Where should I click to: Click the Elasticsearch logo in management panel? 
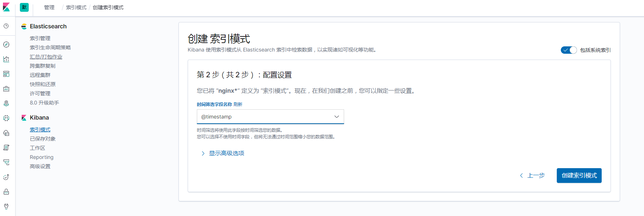click(x=24, y=26)
